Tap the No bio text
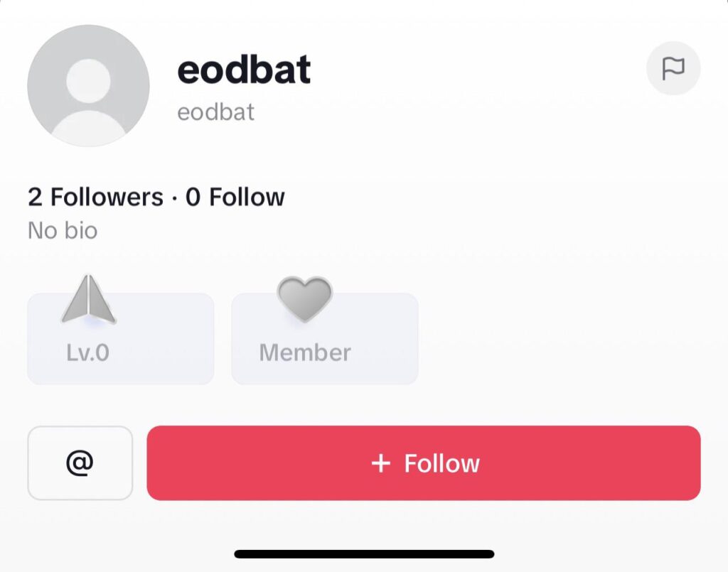Screen dimensions: 728x572 [x=63, y=230]
